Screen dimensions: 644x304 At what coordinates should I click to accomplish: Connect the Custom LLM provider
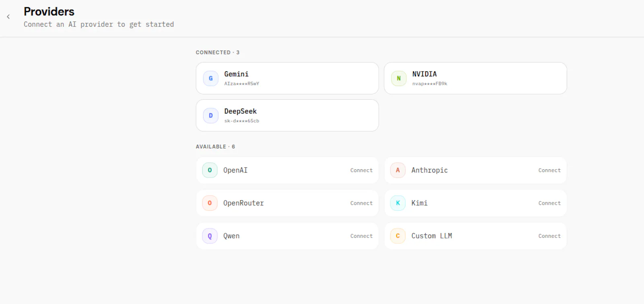click(549, 236)
